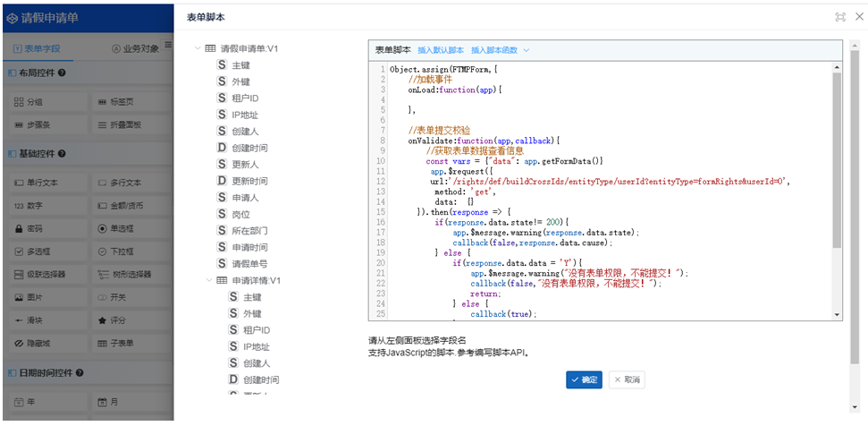The image size is (868, 426).
Task: Click help icon next to 日期时间控件
Action: pos(80,373)
